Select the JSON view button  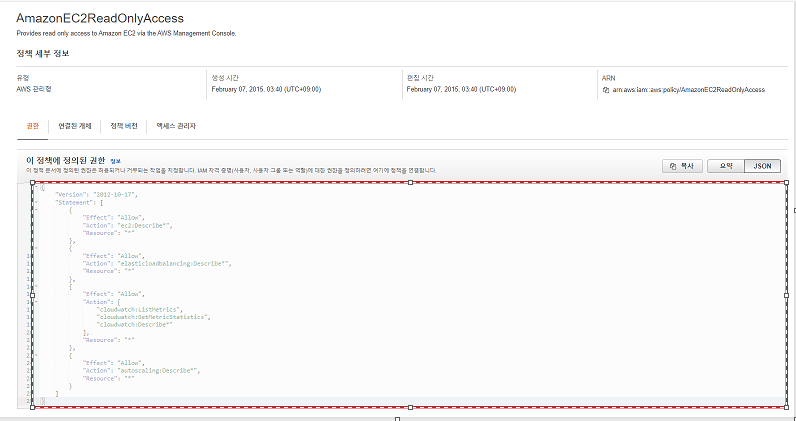[x=762, y=166]
